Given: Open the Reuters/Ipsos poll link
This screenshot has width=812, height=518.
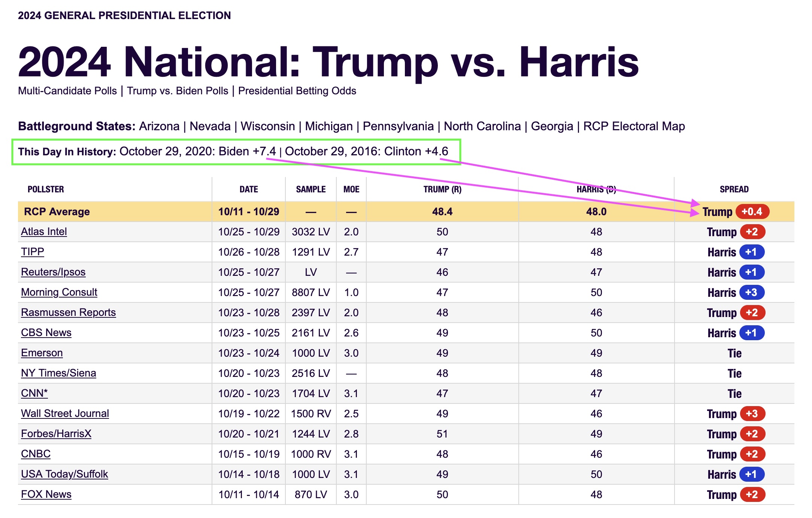Looking at the screenshot, I should 53,272.
